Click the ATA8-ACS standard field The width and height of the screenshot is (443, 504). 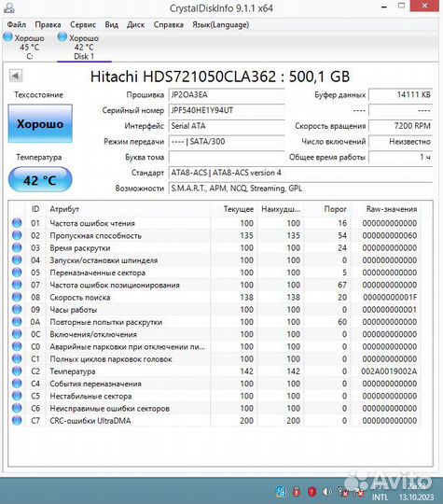pos(300,173)
